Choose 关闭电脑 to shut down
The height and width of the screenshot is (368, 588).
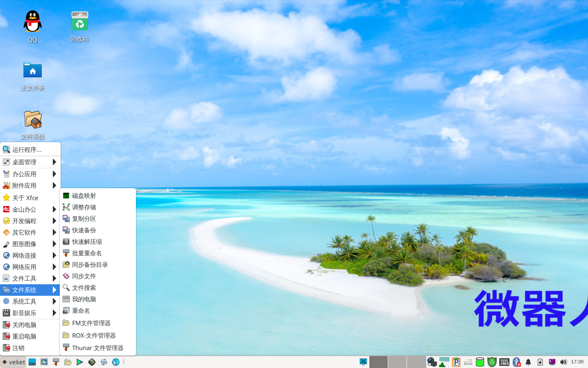click(30, 325)
